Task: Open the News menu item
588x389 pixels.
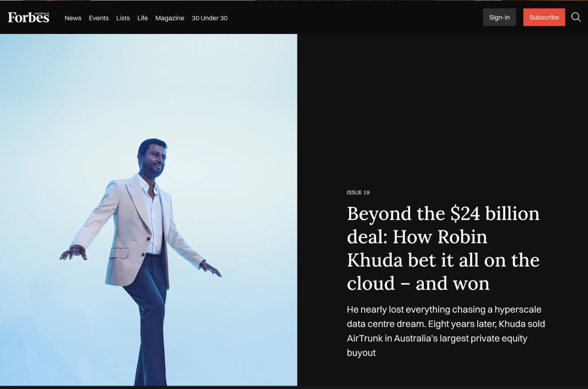Action: 73,18
